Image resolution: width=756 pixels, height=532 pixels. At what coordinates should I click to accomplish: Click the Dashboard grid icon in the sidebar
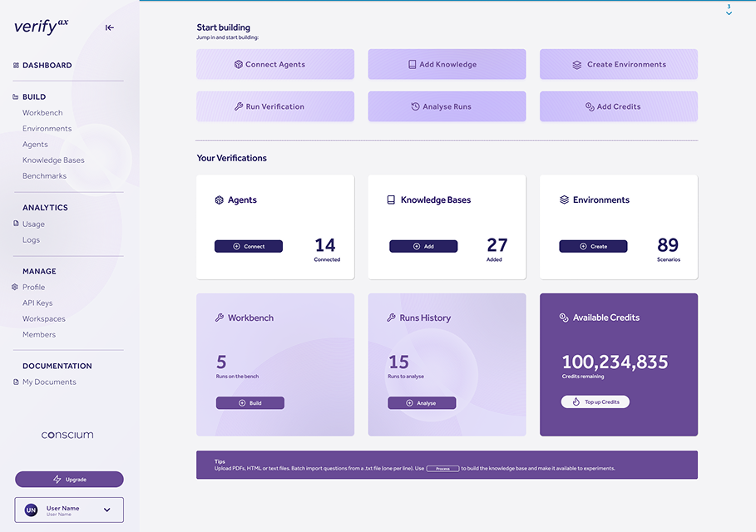[x=16, y=65]
